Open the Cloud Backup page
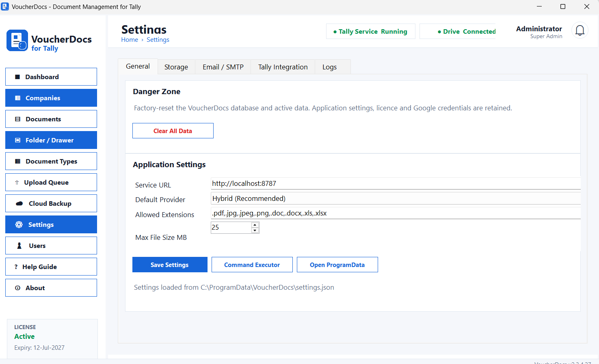This screenshot has height=364, width=599. (51, 203)
